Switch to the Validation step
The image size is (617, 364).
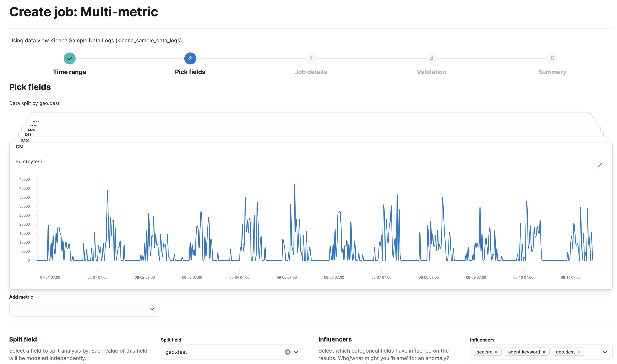[431, 72]
